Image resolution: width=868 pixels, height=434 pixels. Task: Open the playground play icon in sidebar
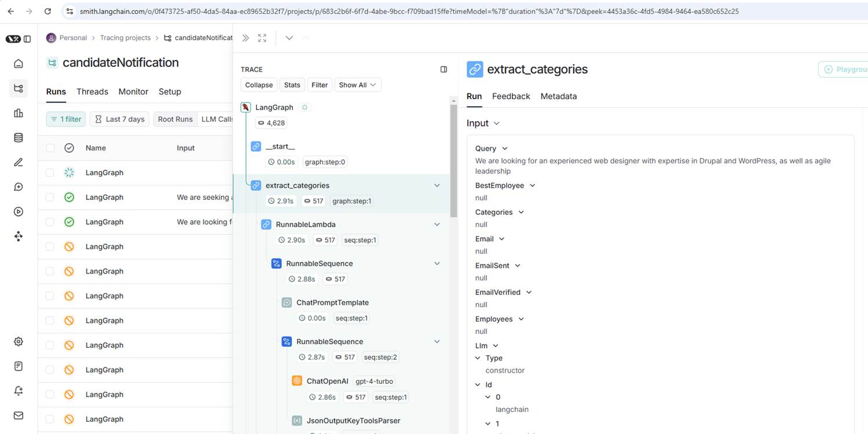19,211
